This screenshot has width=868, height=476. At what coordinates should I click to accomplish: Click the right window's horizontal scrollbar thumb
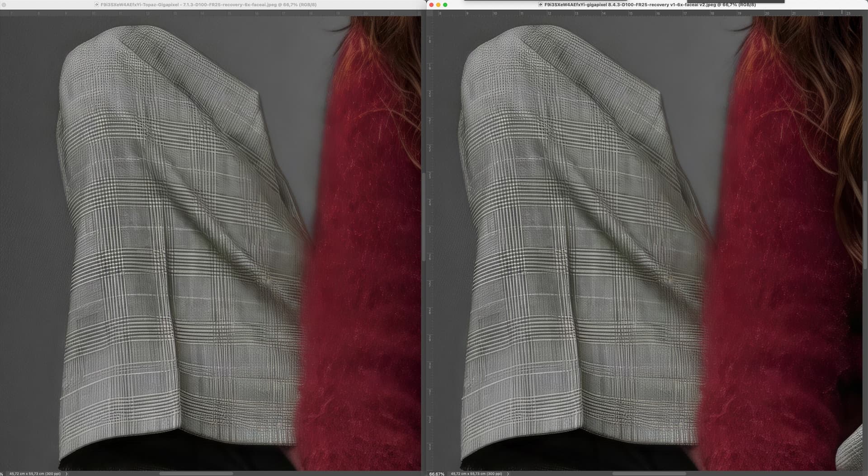649,474
